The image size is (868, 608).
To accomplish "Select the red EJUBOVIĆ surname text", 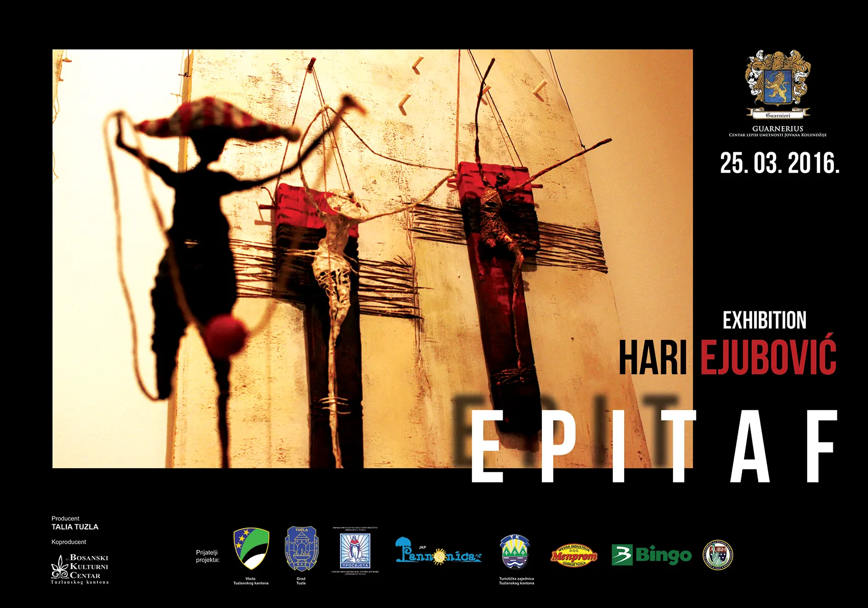I will 768,355.
